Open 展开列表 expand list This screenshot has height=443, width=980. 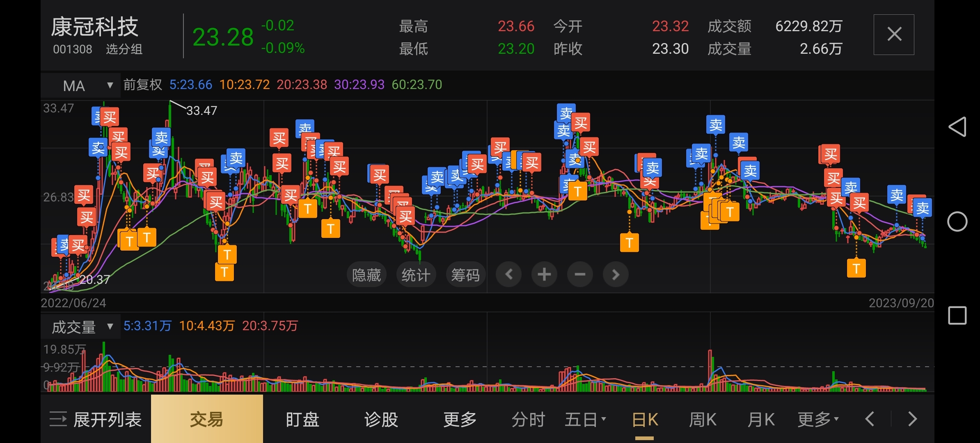[96, 420]
